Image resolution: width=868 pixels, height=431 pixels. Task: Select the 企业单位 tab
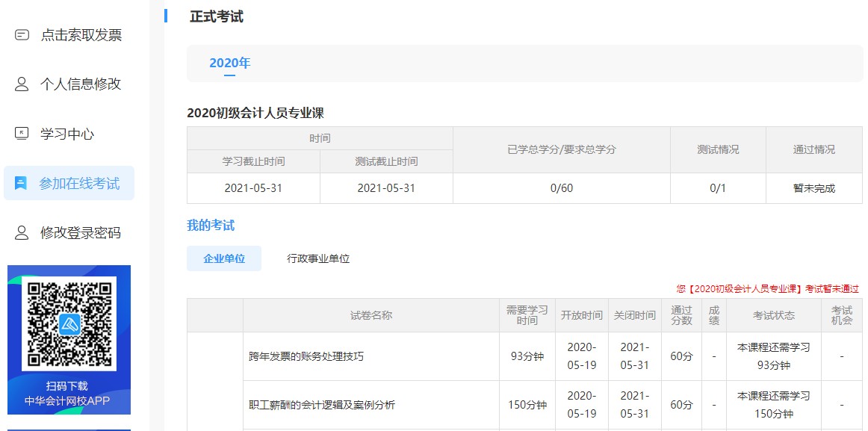click(224, 258)
